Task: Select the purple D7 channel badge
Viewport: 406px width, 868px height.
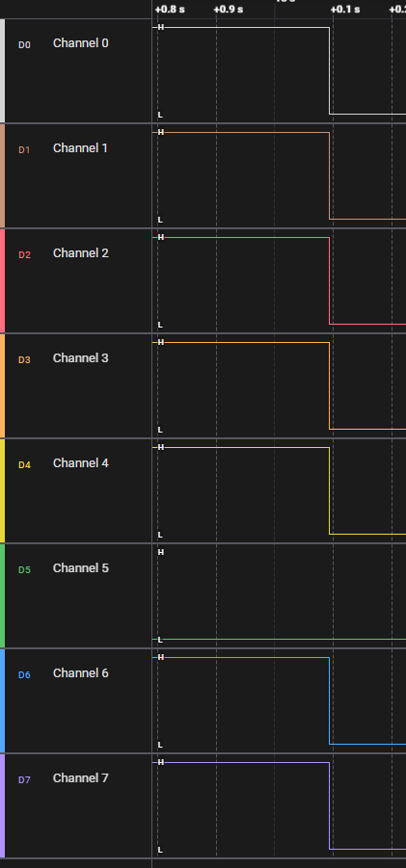Action: coord(24,780)
